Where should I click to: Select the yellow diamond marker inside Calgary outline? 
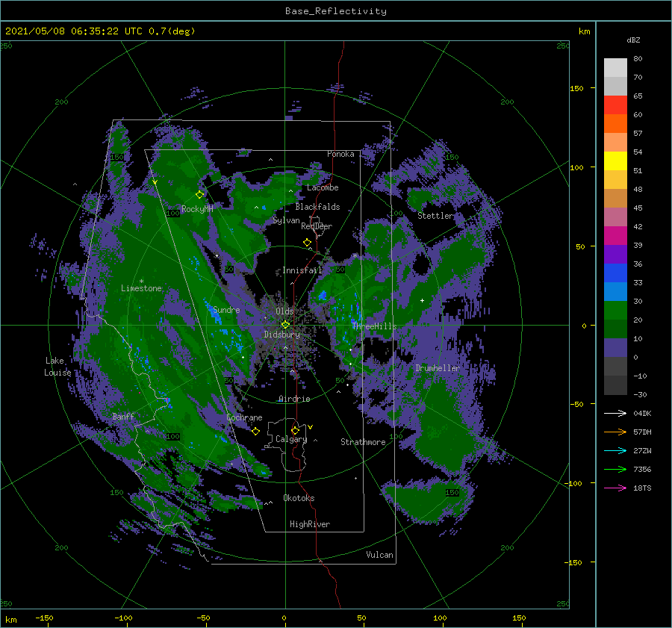(295, 430)
